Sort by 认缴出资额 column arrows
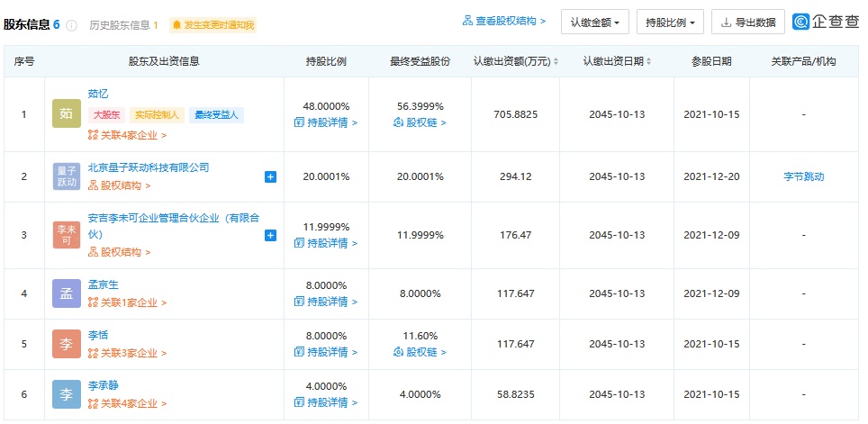Image resolution: width=868 pixels, height=424 pixels. (x=556, y=62)
